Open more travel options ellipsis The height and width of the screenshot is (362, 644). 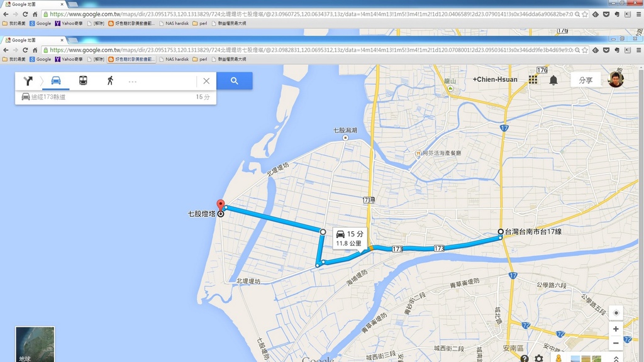[x=132, y=82]
